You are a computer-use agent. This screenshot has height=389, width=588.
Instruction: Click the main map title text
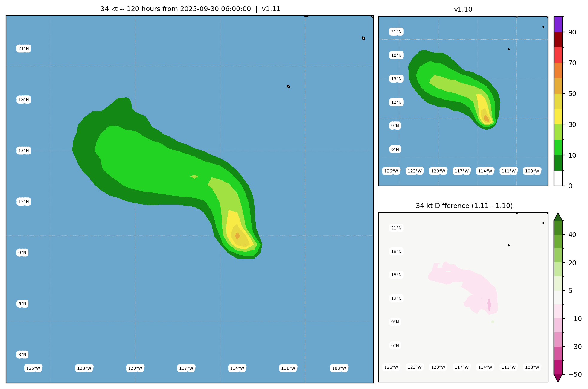190,9
